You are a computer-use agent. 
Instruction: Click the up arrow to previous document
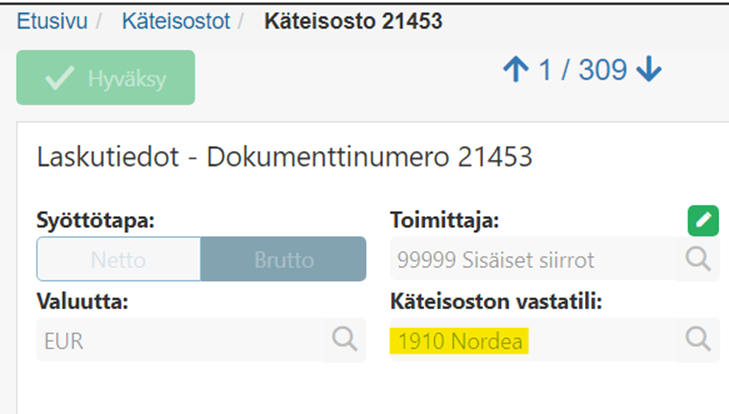pyautogui.click(x=516, y=70)
